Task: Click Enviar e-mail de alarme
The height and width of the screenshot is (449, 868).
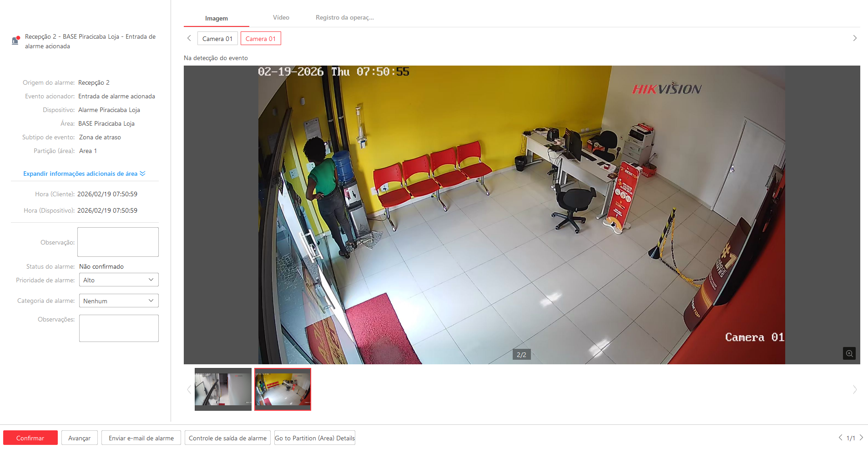Action: [141, 438]
